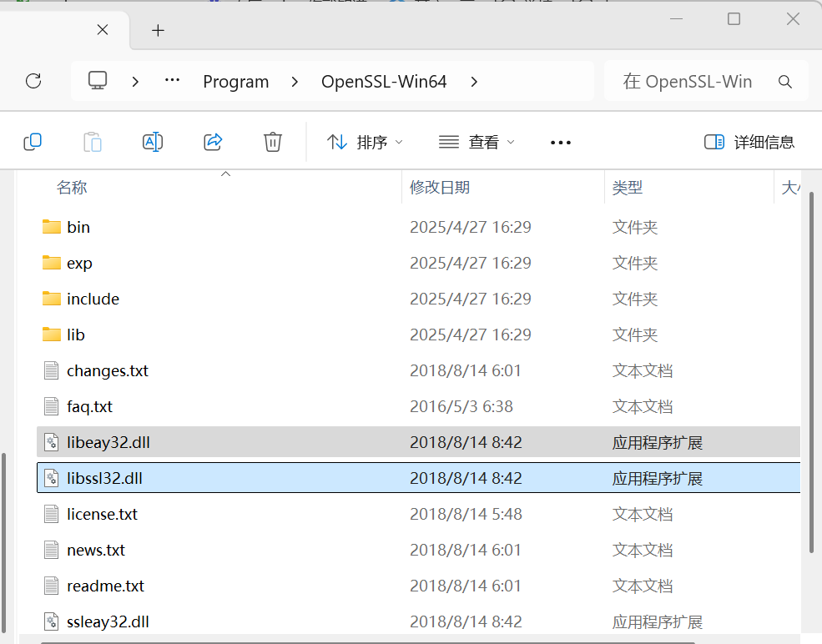Image resolution: width=822 pixels, height=644 pixels.
Task: Click the Share toolbar icon
Action: pyautogui.click(x=213, y=142)
